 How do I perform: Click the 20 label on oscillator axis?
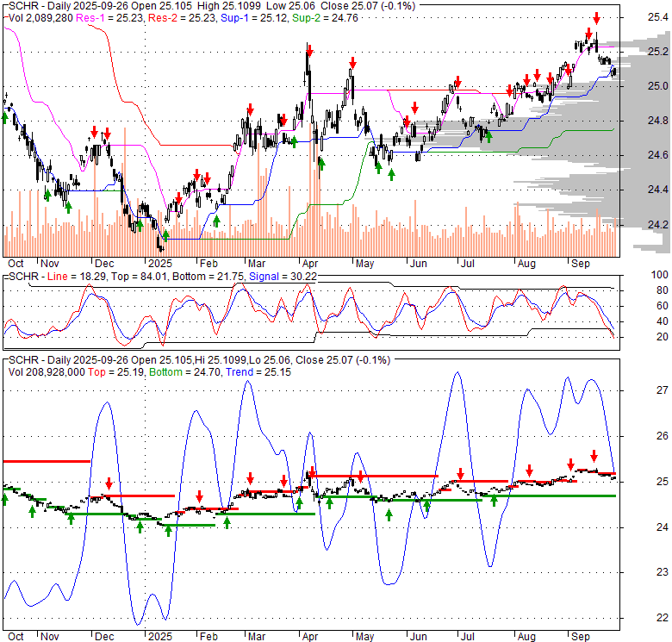pos(663,337)
